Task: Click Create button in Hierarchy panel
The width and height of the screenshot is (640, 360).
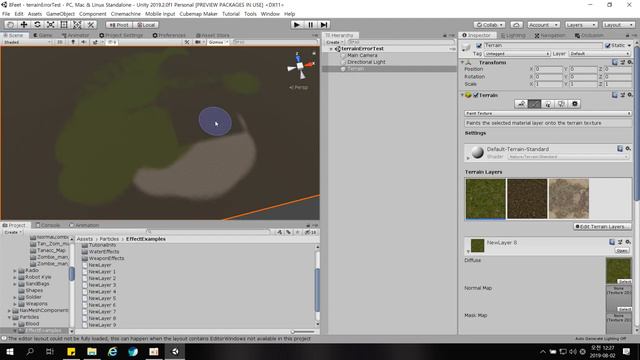Action: 334,42
